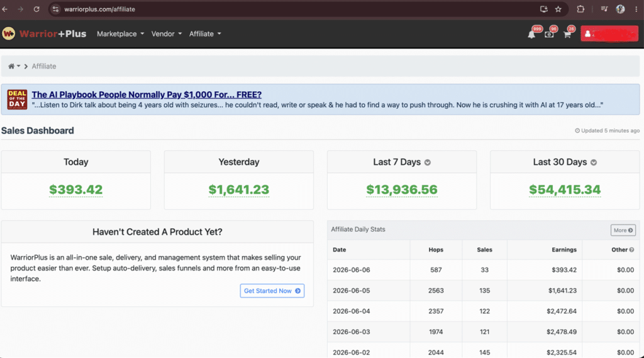Click Haven't Created A Product Yet heading

coord(157,232)
